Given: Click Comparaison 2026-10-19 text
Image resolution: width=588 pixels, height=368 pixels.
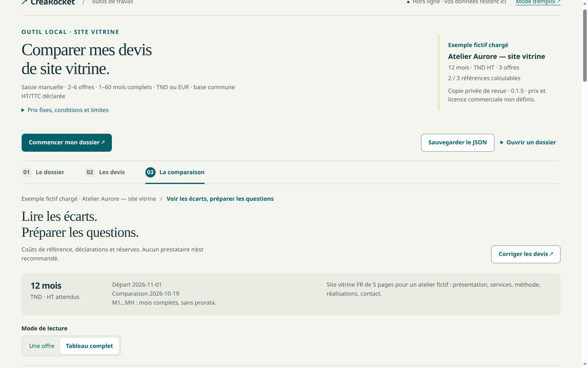Looking at the screenshot, I should coord(145,294).
